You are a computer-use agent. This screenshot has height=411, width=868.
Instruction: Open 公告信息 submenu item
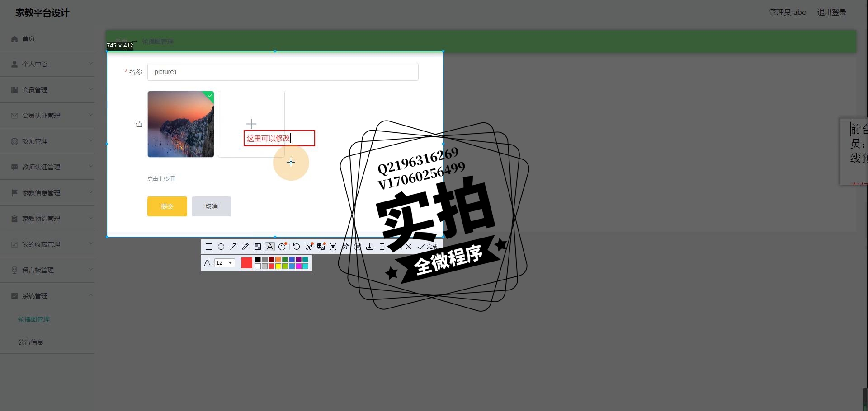(x=31, y=342)
